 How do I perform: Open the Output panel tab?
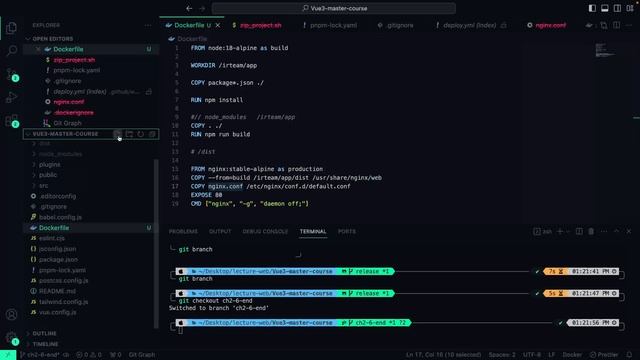coord(220,231)
